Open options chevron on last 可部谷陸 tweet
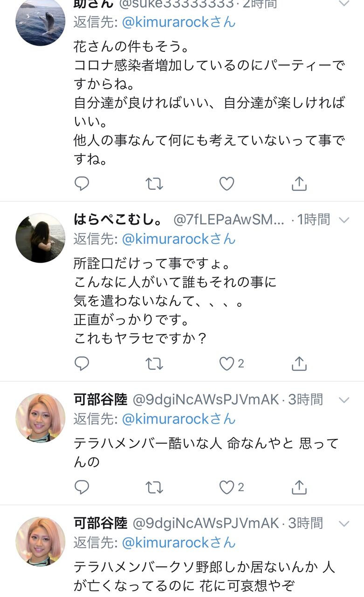This screenshot has width=364, height=597. (x=343, y=524)
